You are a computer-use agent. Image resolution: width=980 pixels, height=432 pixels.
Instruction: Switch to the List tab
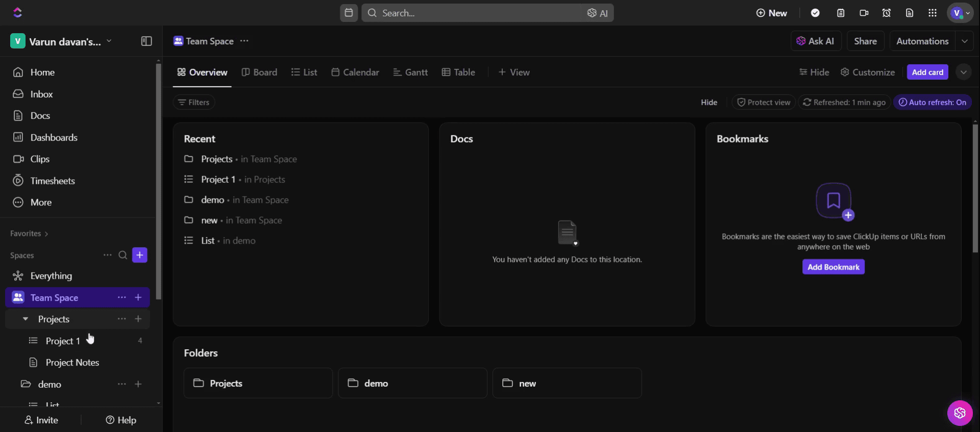[x=304, y=72]
